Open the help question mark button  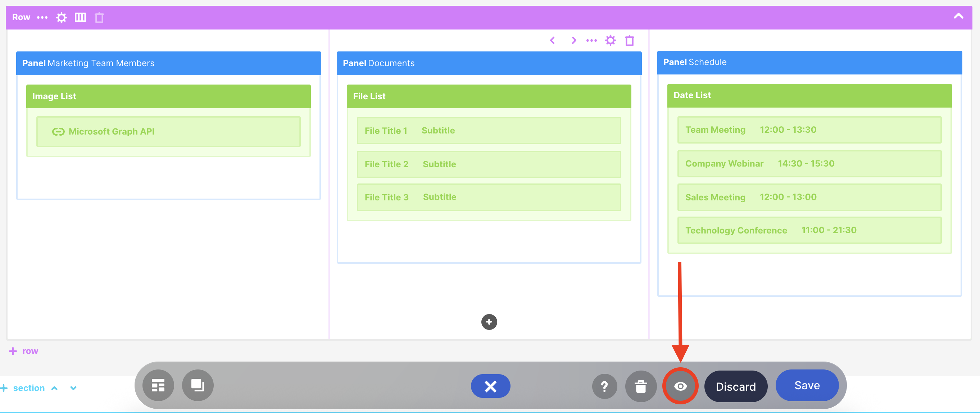604,386
